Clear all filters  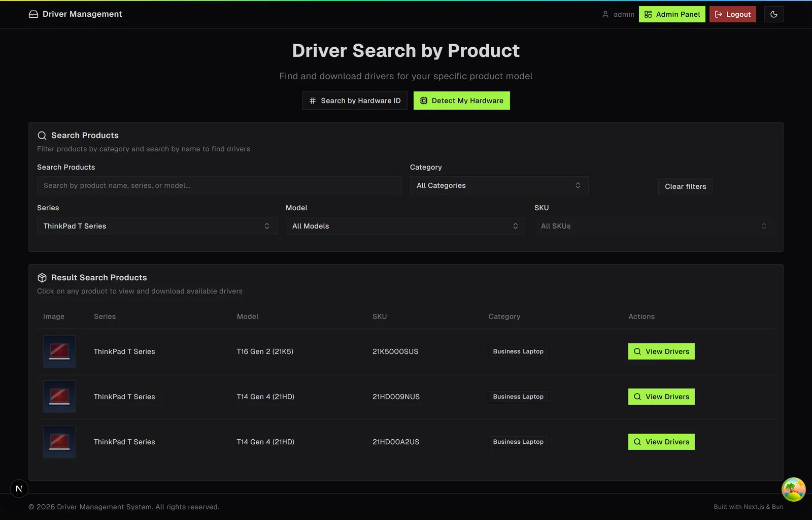coord(686,186)
